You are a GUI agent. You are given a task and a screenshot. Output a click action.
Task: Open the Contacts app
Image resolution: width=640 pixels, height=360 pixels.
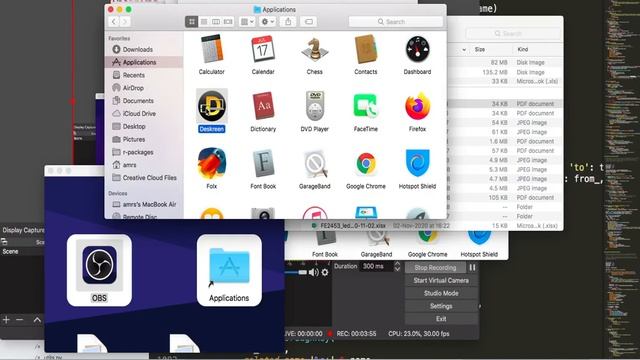366,49
